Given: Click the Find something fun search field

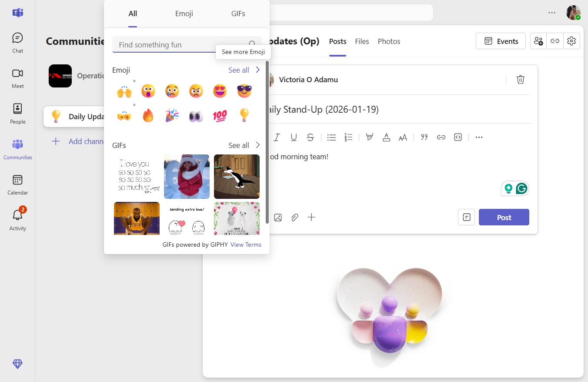Looking at the screenshot, I should 187,44.
